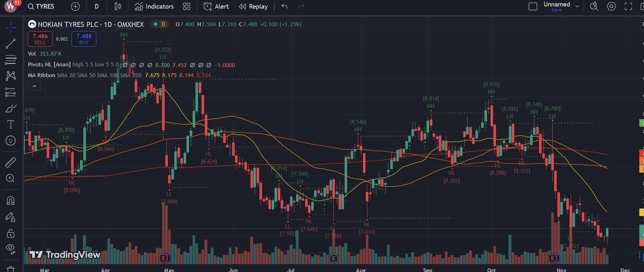The image size is (644, 272).
Task: Open the TYRES symbol search
Action: [x=41, y=6]
